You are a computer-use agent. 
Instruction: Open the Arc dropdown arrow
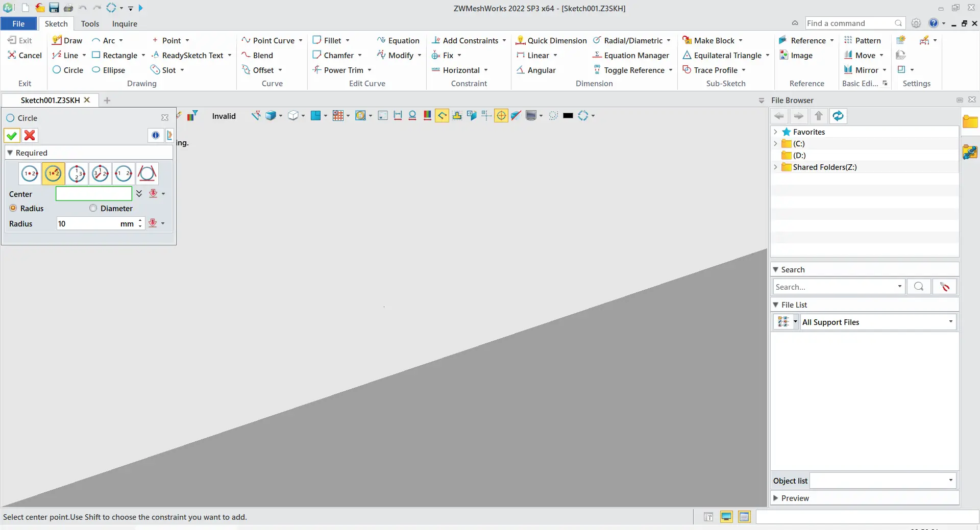[121, 40]
